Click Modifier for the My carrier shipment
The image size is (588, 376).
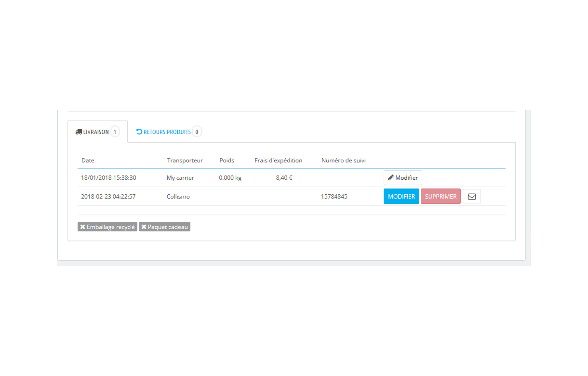pyautogui.click(x=402, y=177)
